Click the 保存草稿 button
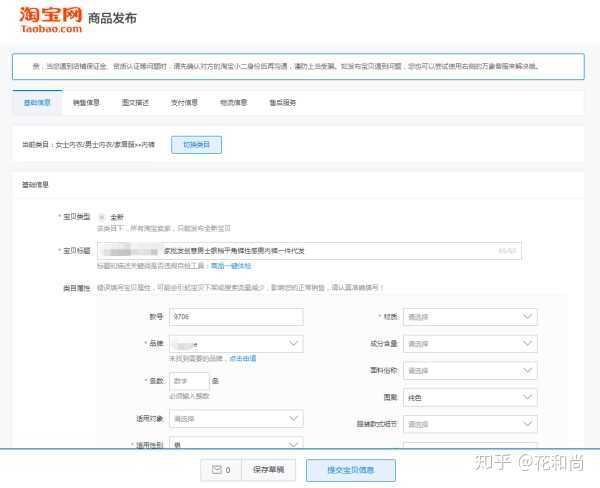This screenshot has width=600, height=488. click(268, 469)
